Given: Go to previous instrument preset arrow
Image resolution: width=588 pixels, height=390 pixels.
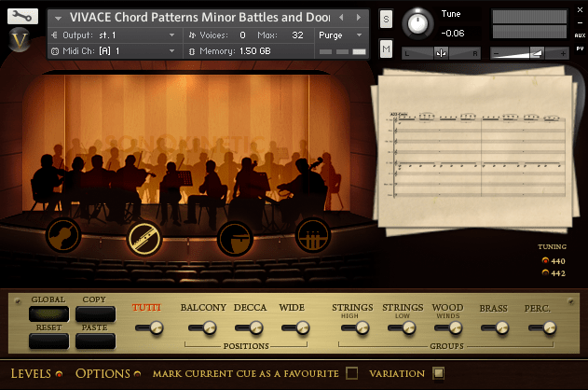Looking at the screenshot, I should point(341,18).
